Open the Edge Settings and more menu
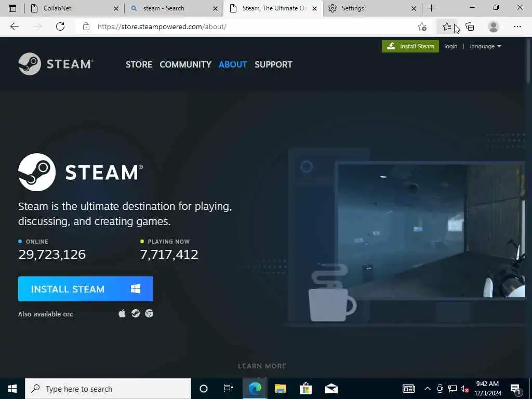The width and height of the screenshot is (532, 399). 517,26
